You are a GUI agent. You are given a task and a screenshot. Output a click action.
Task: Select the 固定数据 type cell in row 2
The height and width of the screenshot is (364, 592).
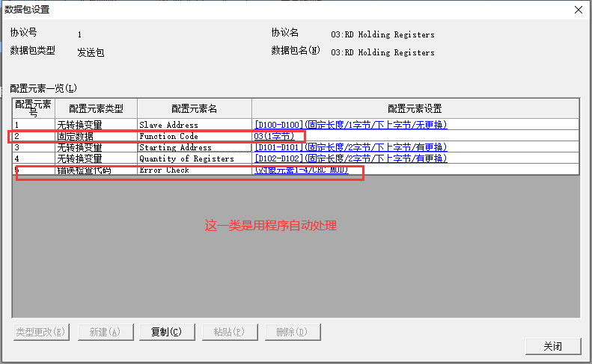pyautogui.click(x=76, y=136)
